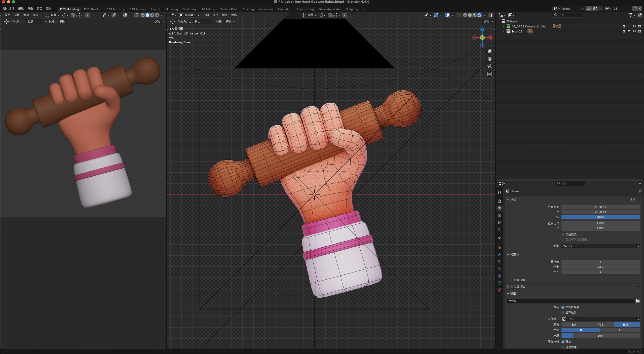Switch to the UV Editing workspace tab
The image size is (644, 354).
pyautogui.click(x=208, y=9)
